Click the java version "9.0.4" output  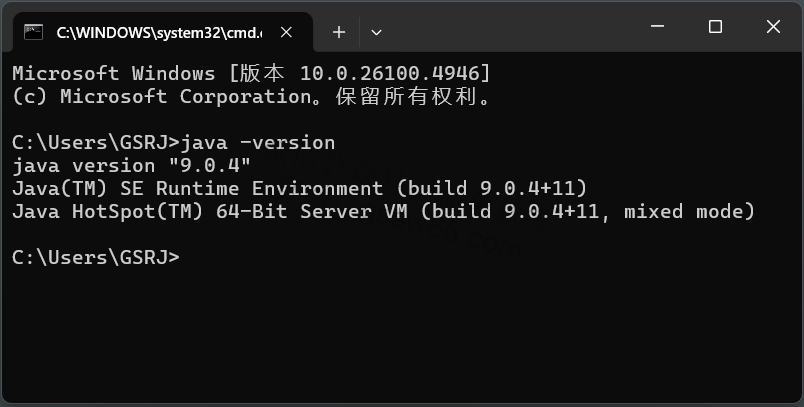coord(131,165)
